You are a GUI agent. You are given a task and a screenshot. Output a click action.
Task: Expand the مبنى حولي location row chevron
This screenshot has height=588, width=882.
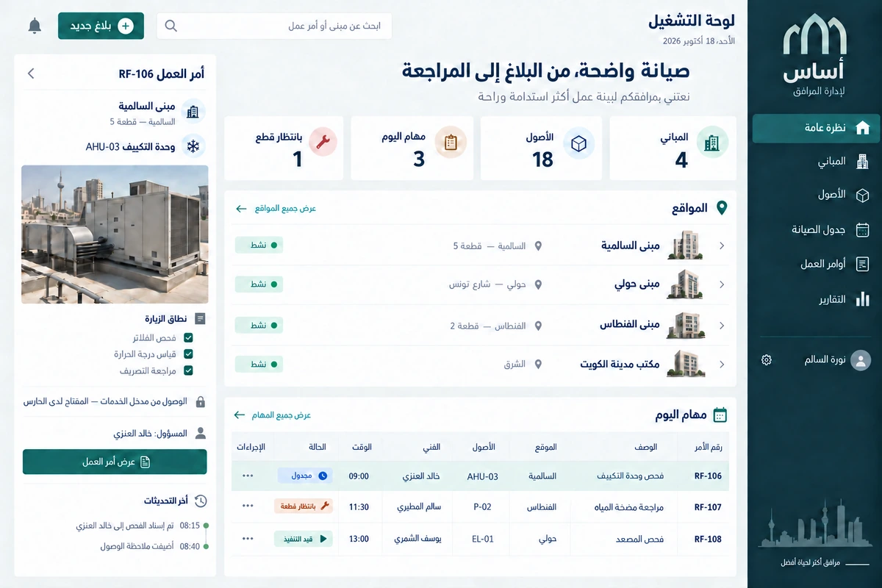click(722, 284)
